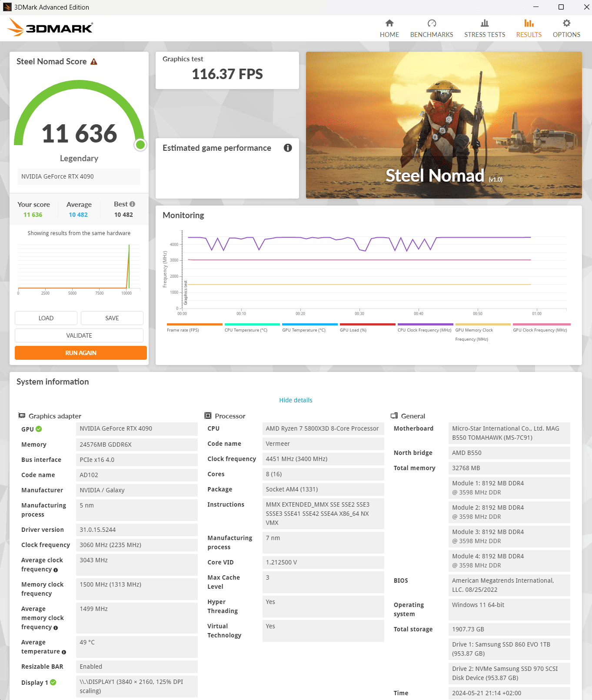
Task: Click the Total storage value 1907.73 GB
Action: click(x=509, y=629)
